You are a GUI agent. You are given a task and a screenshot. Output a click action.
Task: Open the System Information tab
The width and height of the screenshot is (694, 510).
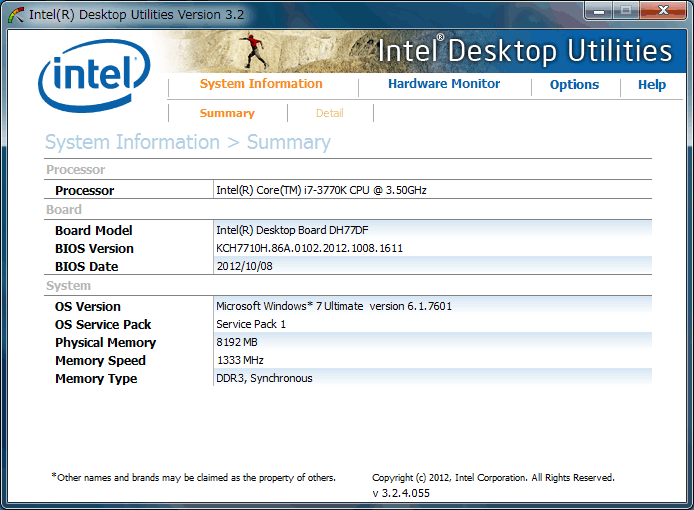pos(261,84)
